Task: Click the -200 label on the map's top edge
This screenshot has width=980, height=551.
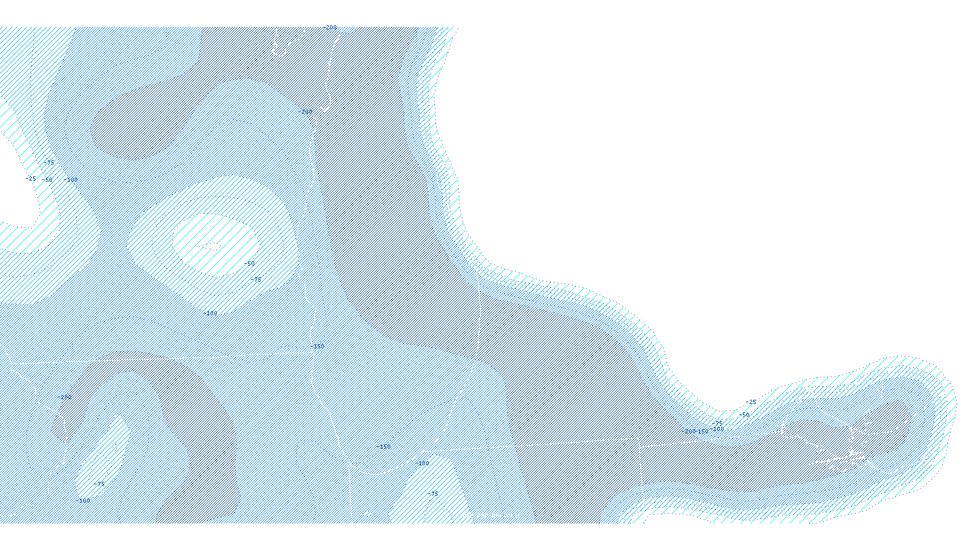Action: (330, 28)
